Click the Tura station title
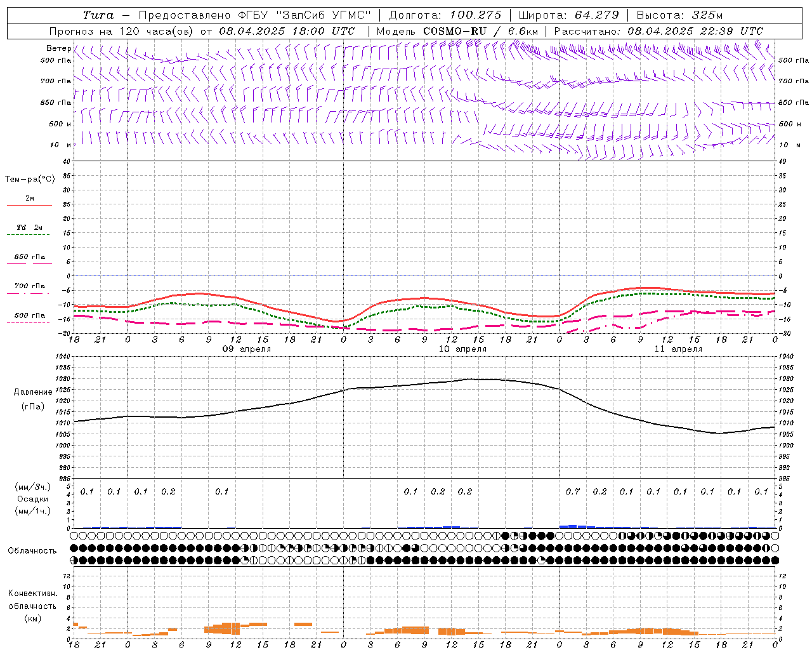The width and height of the screenshot is (812, 650). tap(98, 15)
